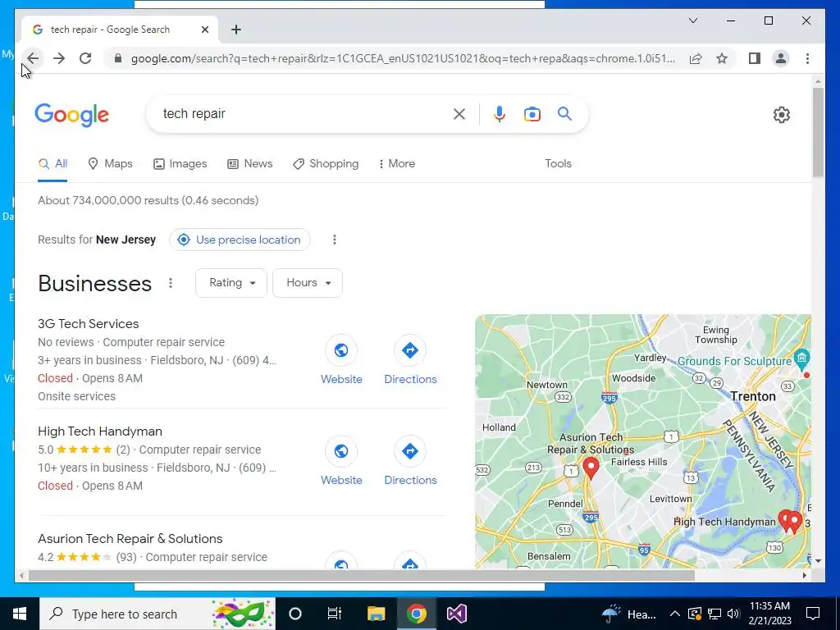
Task: Expand the More search categories menu
Action: (396, 163)
